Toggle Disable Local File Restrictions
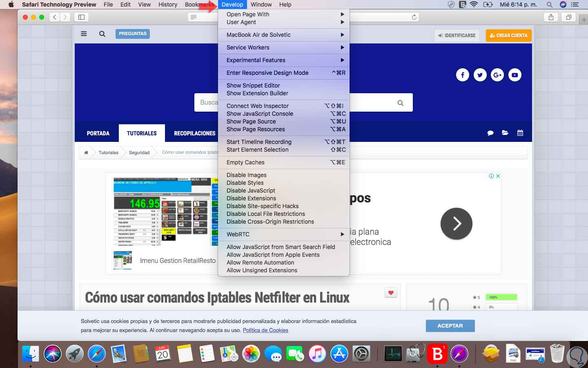Viewport: 588px width, 368px height. click(x=284, y=214)
